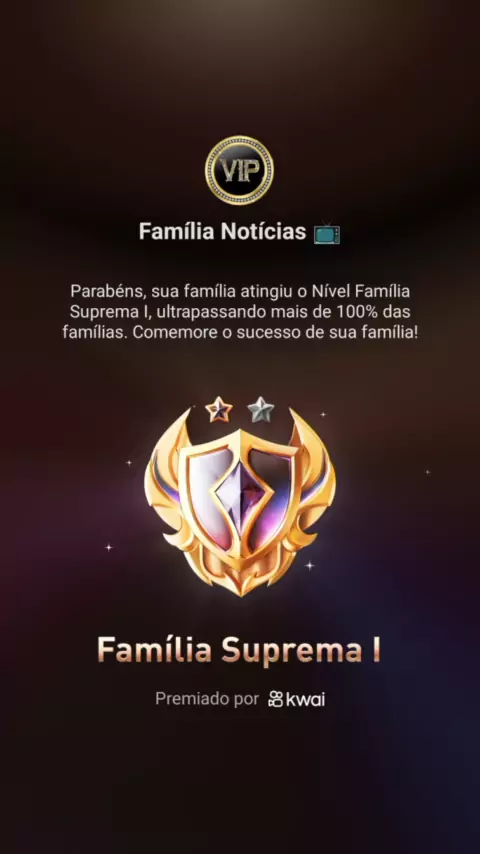The height and width of the screenshot is (854, 480).
Task: Tap the Comemore o sucesso sentence
Action: 275,333
